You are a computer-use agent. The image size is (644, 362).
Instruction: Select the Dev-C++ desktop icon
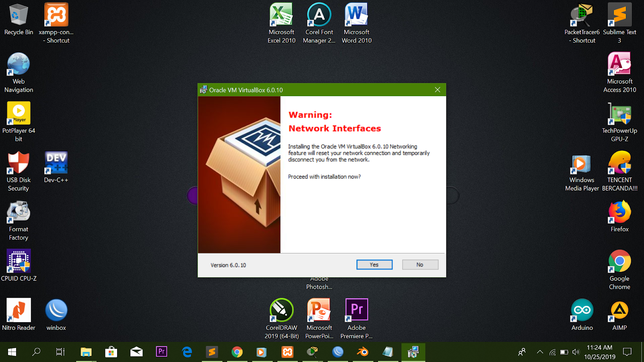56,167
